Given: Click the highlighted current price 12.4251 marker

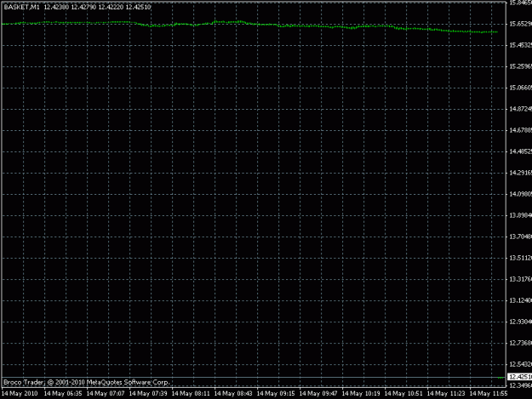Looking at the screenshot, I should pos(520,377).
